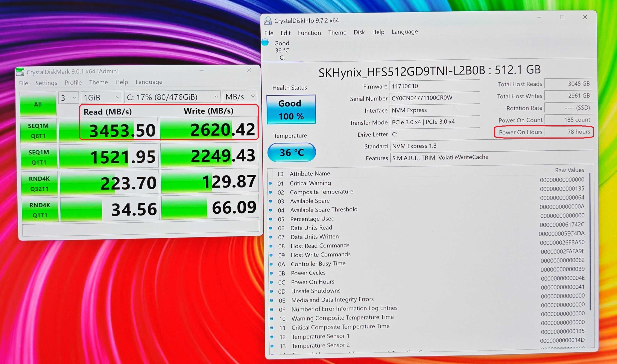Start the SEQ1M Q8T1 benchmark
The height and width of the screenshot is (364, 617).
coord(38,131)
